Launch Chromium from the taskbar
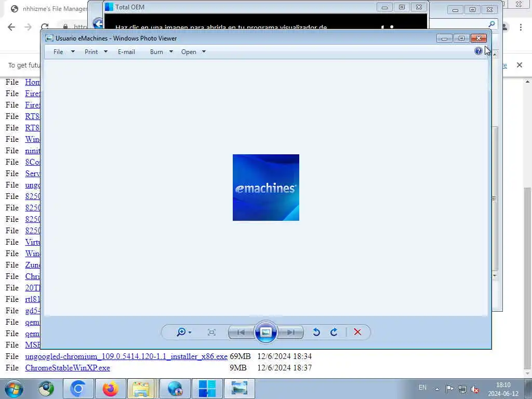 pyautogui.click(x=78, y=389)
